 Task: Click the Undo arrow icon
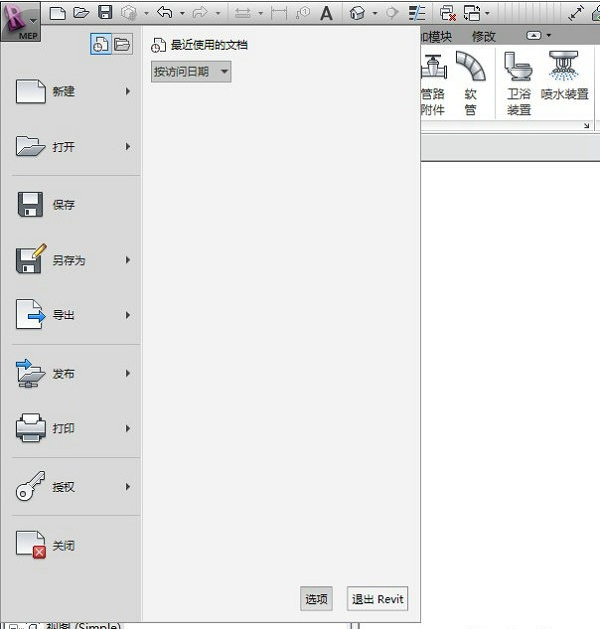coord(165,12)
